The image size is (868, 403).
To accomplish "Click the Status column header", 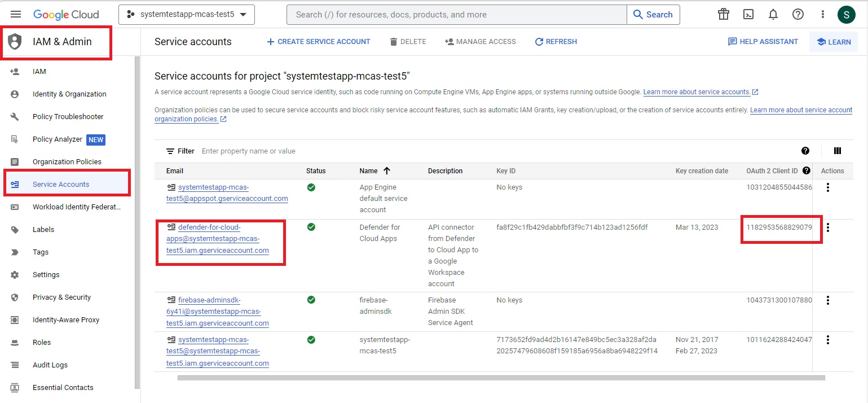I will click(x=316, y=171).
